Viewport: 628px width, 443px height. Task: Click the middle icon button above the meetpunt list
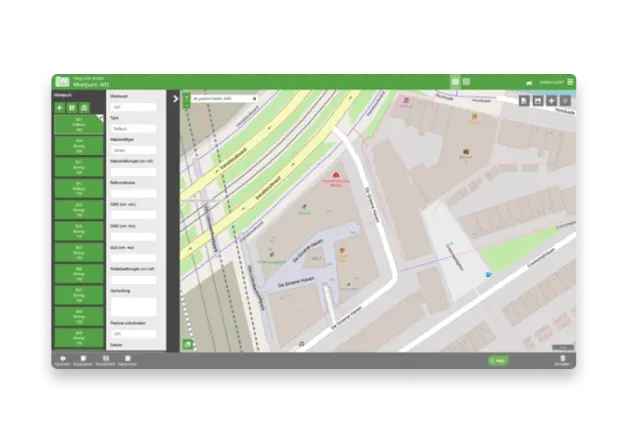click(x=72, y=107)
